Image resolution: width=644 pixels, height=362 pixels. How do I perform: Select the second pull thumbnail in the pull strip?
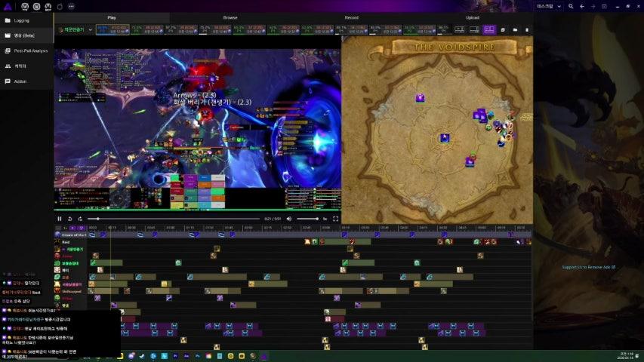tap(146, 29)
